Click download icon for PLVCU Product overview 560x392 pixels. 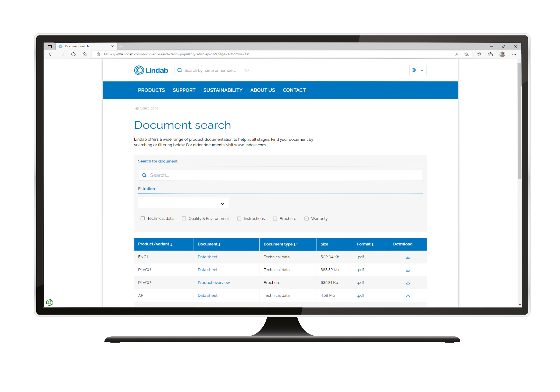(x=408, y=283)
